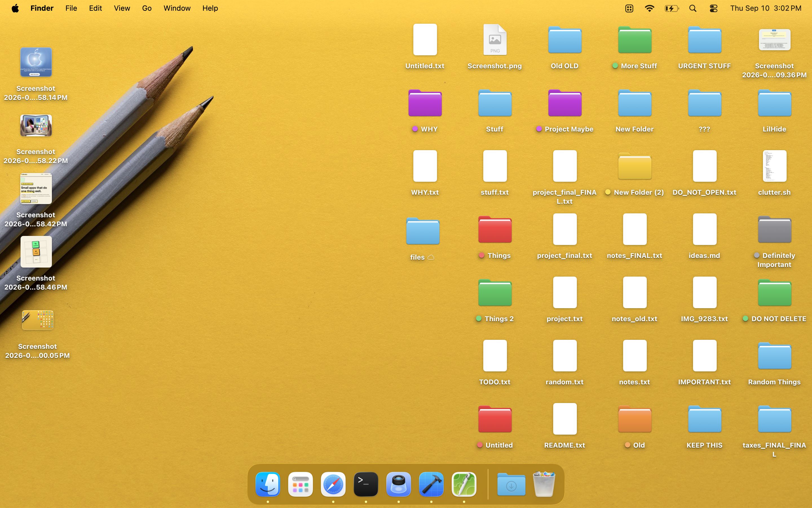
Task: Click the ideas.md file name
Action: [x=704, y=256]
